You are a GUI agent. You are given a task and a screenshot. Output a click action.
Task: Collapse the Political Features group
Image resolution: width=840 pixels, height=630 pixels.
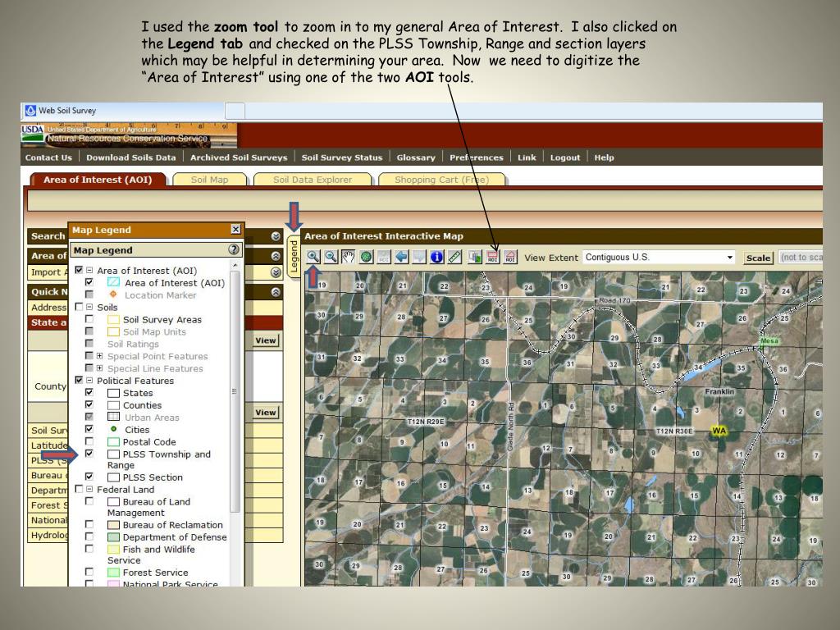point(89,381)
